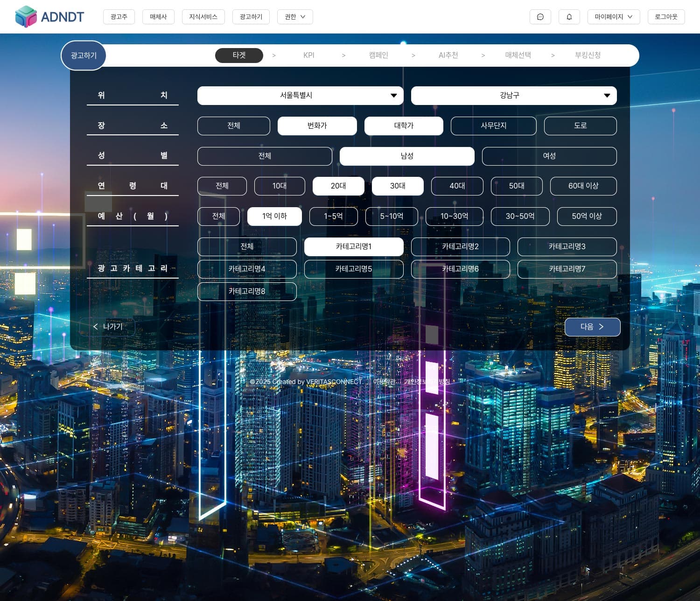Open the 권한 dropdown menu

[x=294, y=17]
